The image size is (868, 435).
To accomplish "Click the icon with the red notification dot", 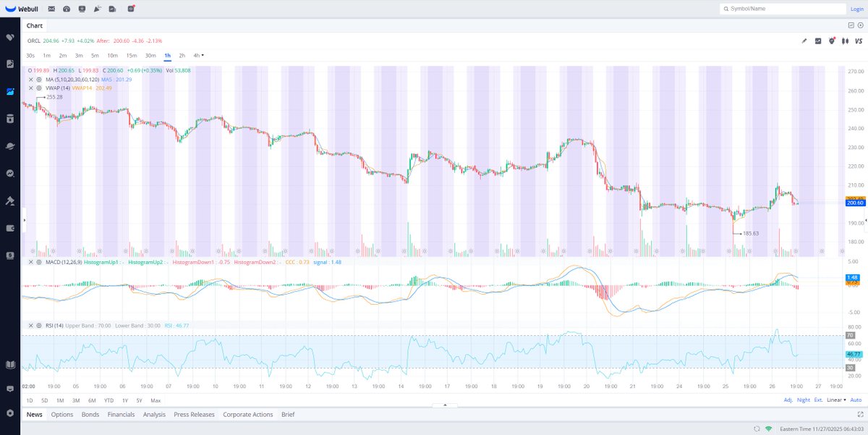I will click(130, 9).
